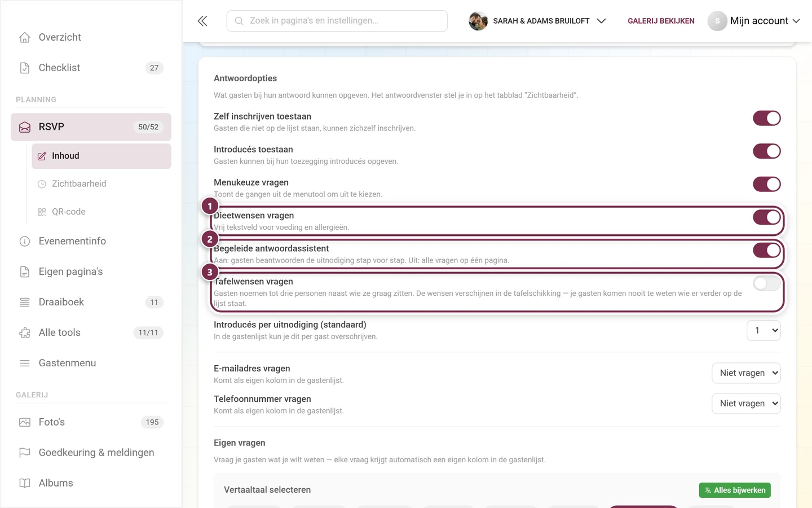Open the Mijn account menu

coord(754,21)
